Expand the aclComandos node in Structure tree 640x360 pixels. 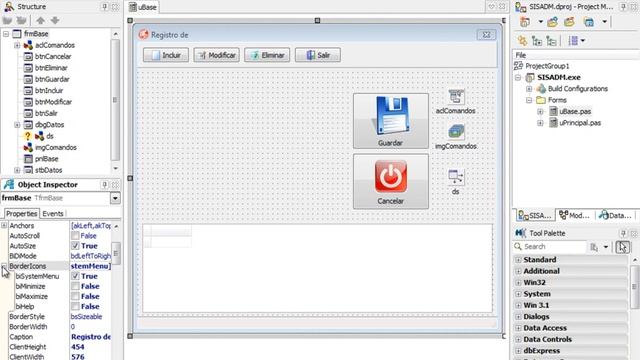pos(17,45)
